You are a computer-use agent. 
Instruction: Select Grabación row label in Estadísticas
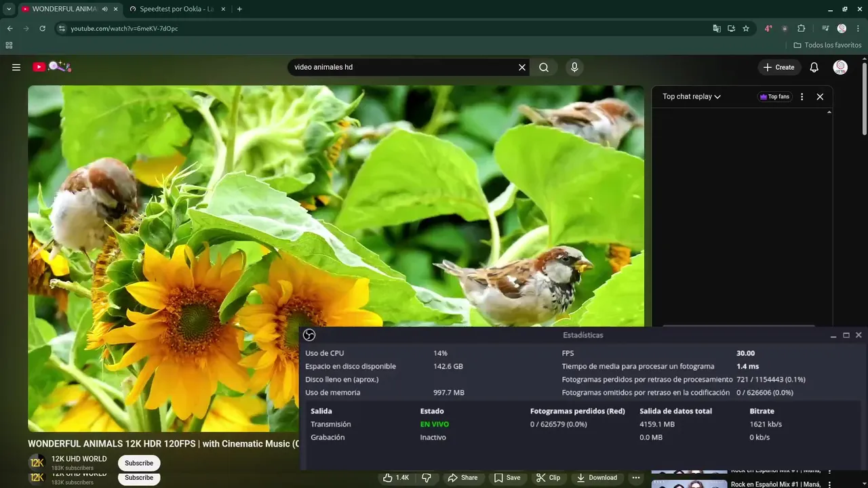tap(328, 437)
